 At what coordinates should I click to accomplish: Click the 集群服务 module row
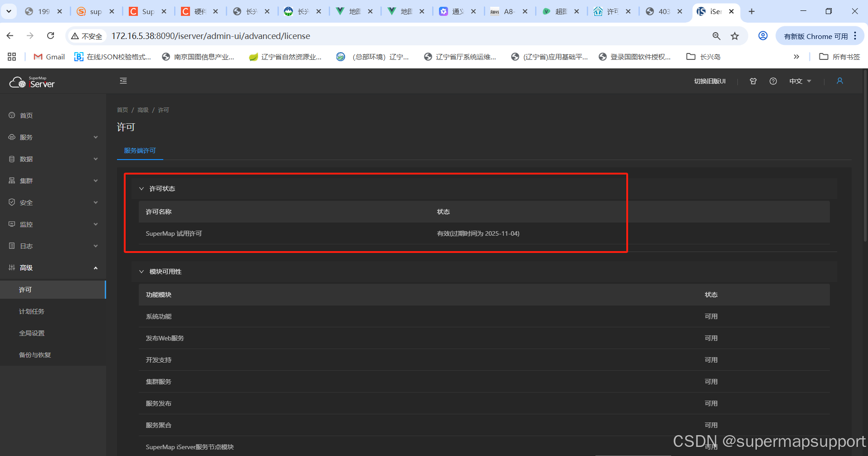pyautogui.click(x=484, y=382)
